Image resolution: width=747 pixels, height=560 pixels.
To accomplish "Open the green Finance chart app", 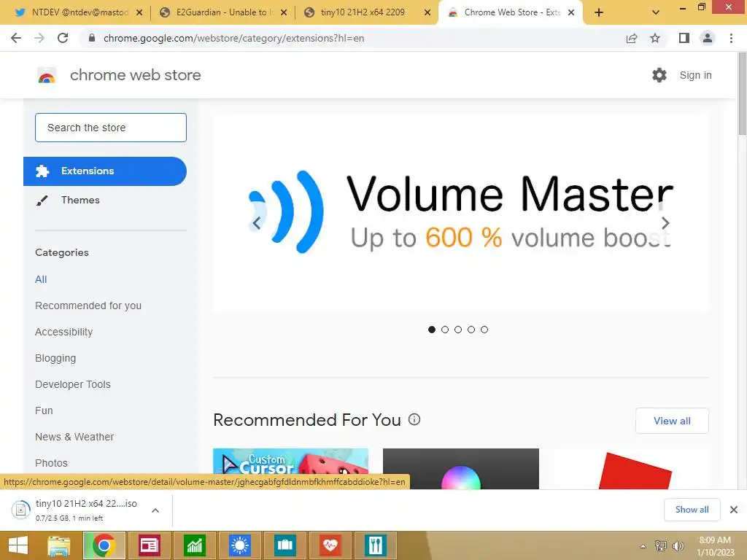I will [194, 545].
